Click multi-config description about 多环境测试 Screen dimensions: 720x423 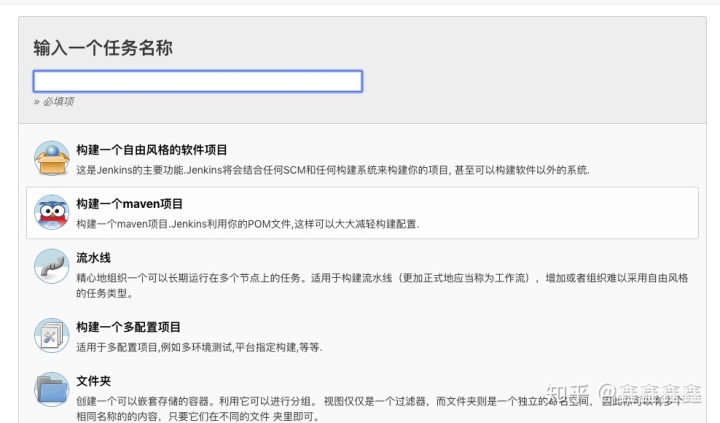click(199, 347)
